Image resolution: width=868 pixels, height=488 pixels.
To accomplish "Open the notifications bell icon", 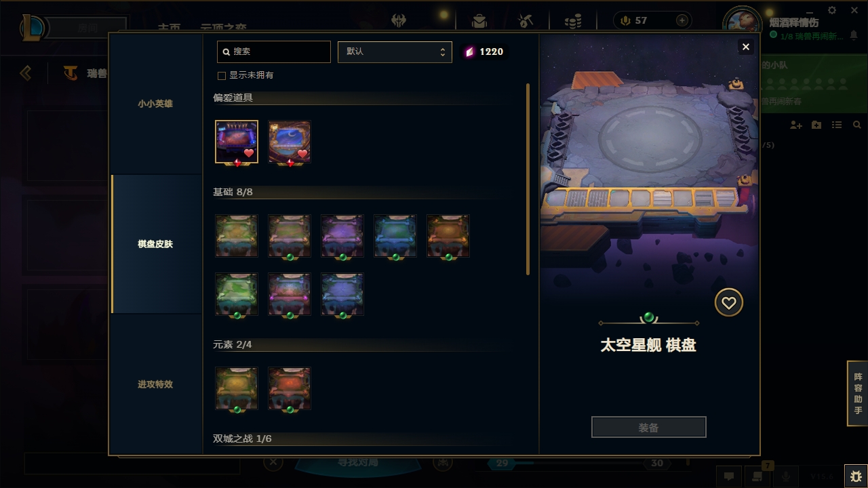I will pyautogui.click(x=854, y=35).
